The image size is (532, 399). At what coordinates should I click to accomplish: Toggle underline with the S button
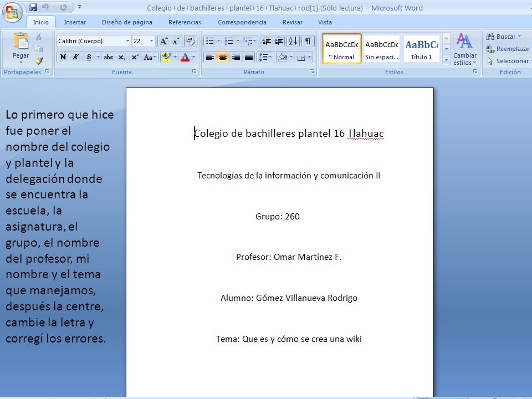point(89,57)
